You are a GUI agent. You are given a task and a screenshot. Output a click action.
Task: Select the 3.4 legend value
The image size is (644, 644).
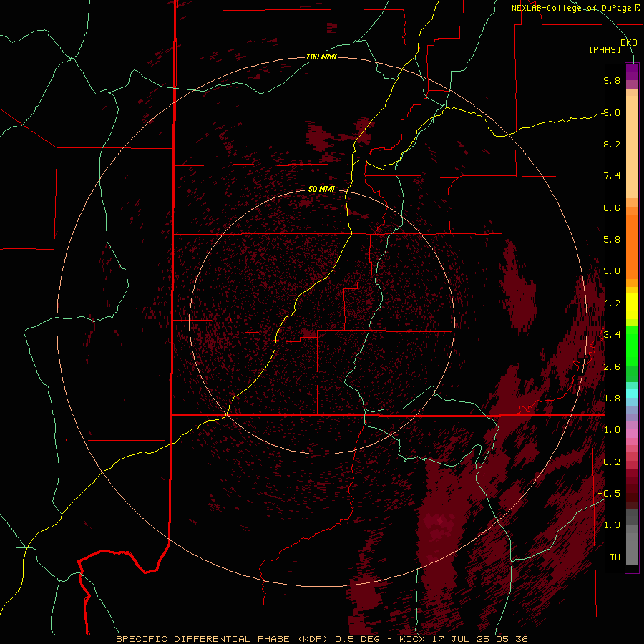pyautogui.click(x=612, y=334)
